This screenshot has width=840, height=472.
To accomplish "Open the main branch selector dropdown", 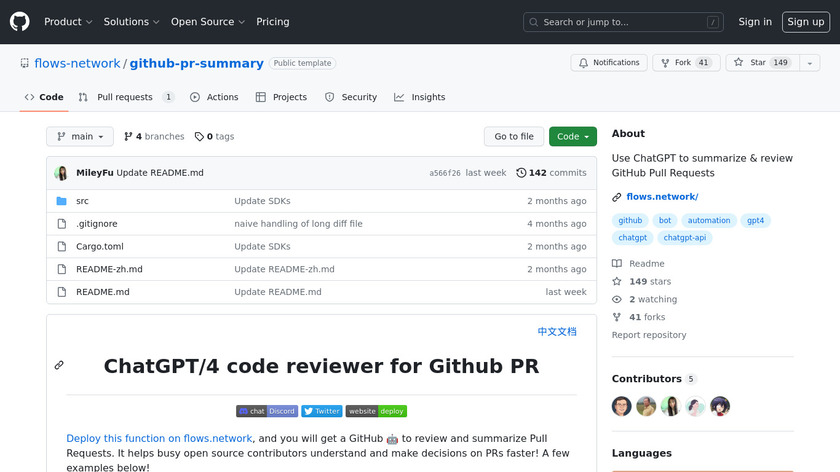I will coord(80,137).
